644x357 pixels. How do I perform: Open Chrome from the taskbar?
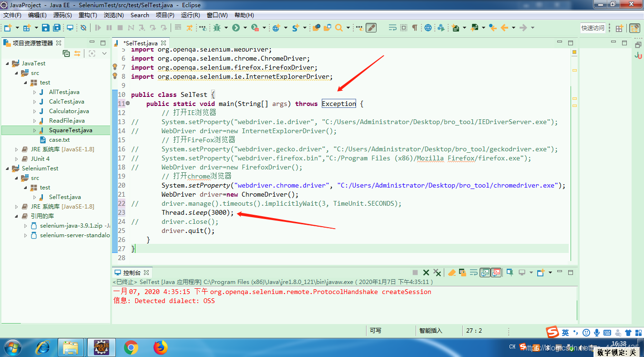131,347
